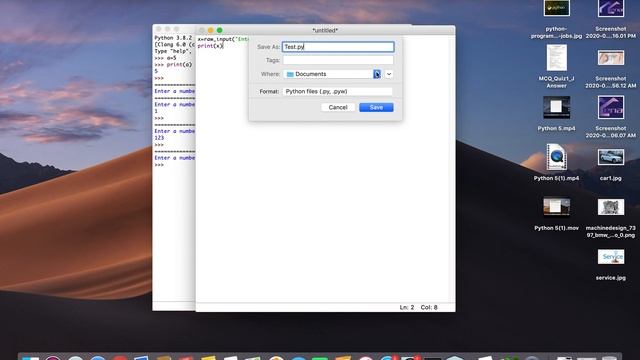Select Python 5.mp4 video icon
The height and width of the screenshot is (360, 640).
pyautogui.click(x=556, y=107)
